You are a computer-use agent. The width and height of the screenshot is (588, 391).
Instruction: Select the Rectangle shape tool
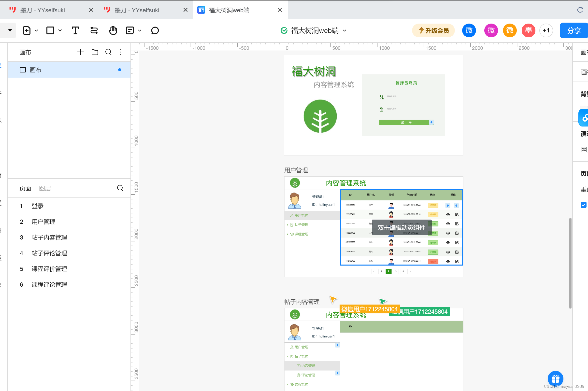[x=51, y=30]
